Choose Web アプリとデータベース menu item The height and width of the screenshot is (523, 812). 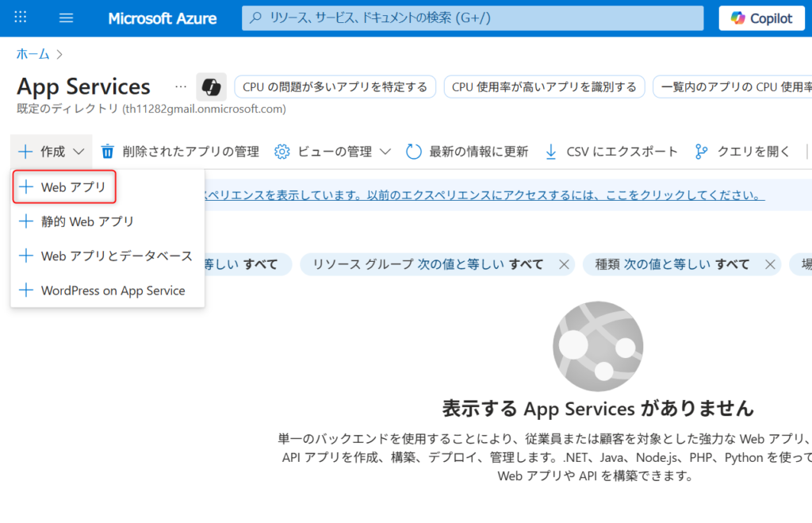[x=108, y=256]
